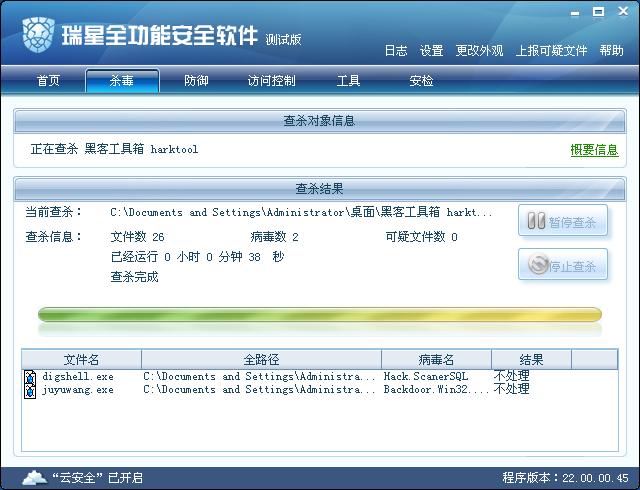Viewport: 640px width, 490px height.
Task: Click 上报可疑文件 to report a suspicious file
Action: [551, 51]
